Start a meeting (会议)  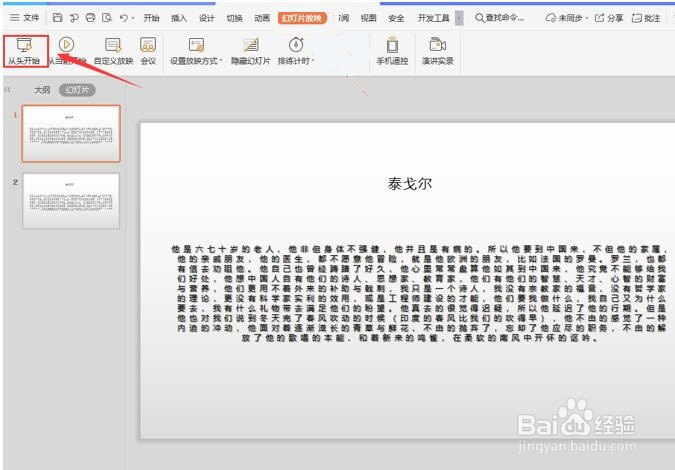148,51
